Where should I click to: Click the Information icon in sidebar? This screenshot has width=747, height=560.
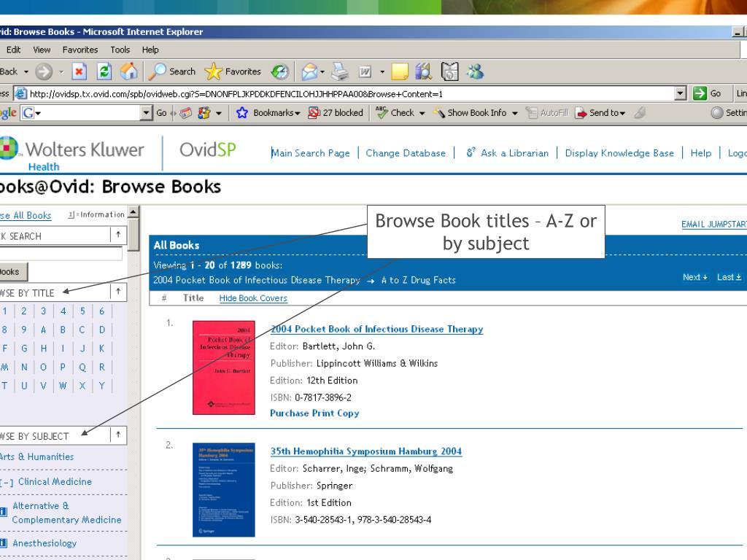pyautogui.click(x=71, y=215)
